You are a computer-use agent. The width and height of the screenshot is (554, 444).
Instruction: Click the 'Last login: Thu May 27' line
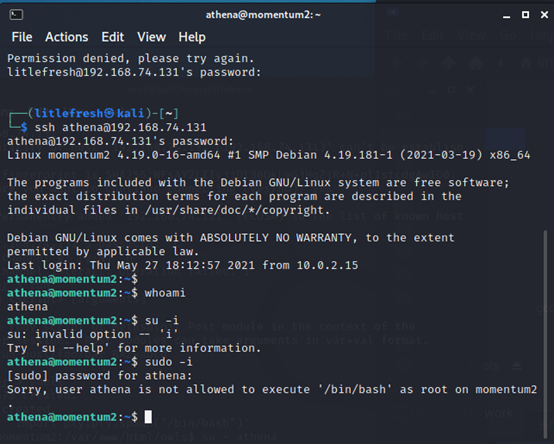coord(183,265)
